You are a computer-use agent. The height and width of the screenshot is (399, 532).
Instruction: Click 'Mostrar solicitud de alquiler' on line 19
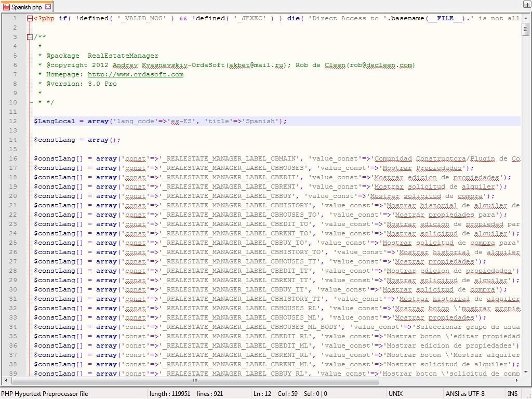click(435, 187)
